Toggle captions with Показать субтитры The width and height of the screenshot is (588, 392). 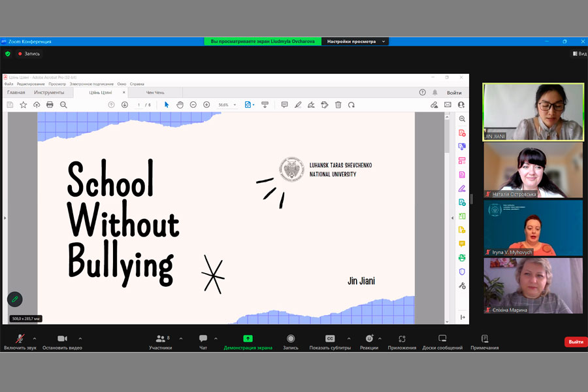pyautogui.click(x=330, y=338)
